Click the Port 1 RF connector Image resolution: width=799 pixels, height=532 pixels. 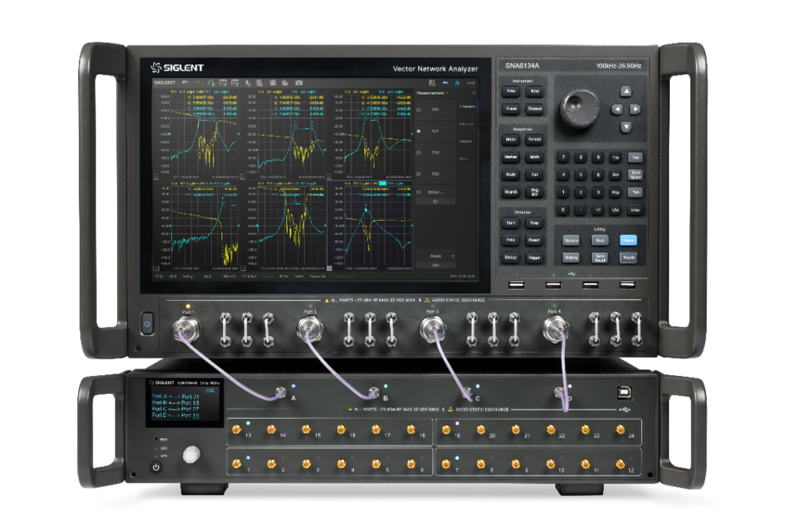[x=187, y=330]
